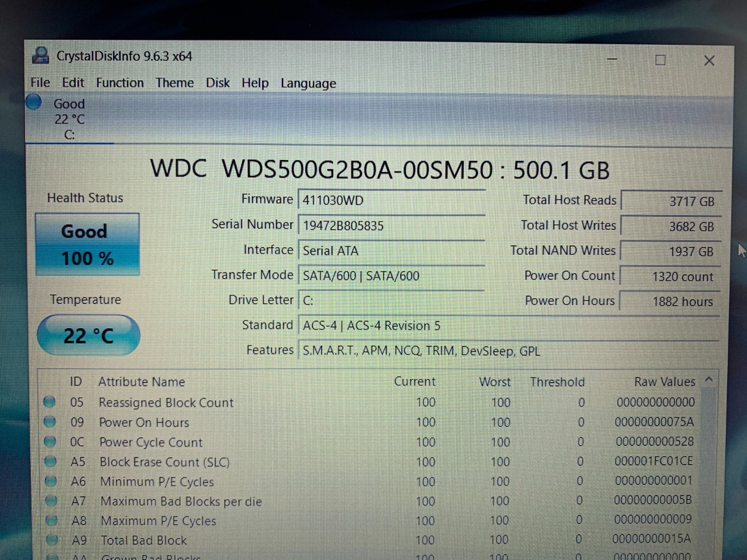This screenshot has width=747, height=560.
Task: Click the ID column header
Action: [76, 382]
